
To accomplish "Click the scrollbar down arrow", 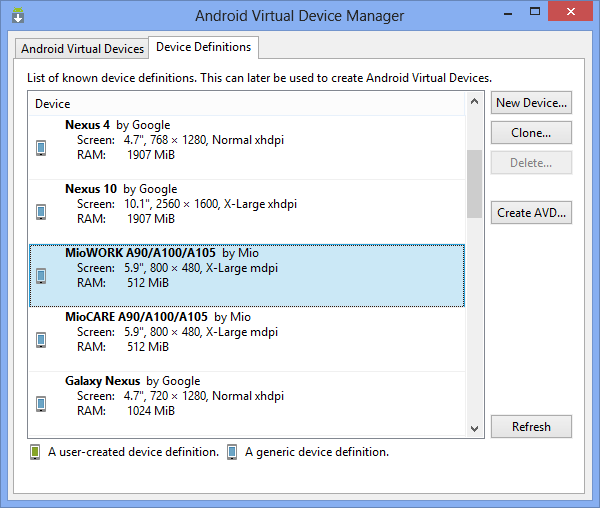I will 474,428.
